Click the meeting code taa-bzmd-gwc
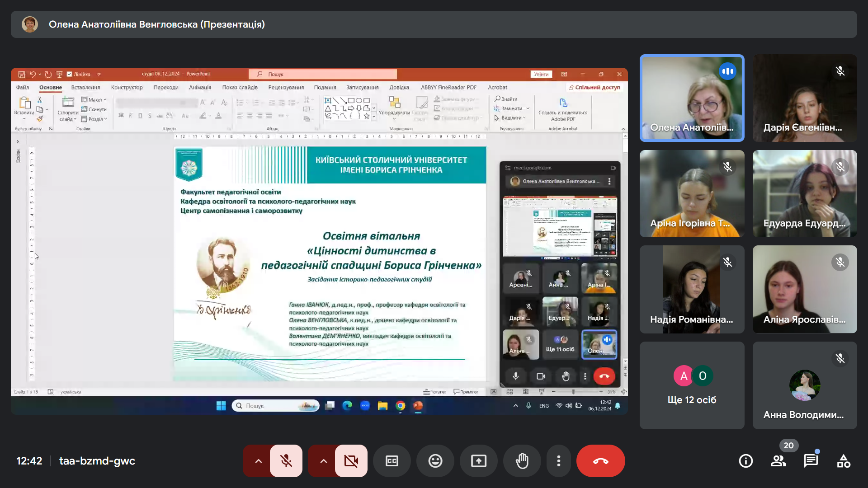Screen dimensions: 868x488 coord(97,461)
